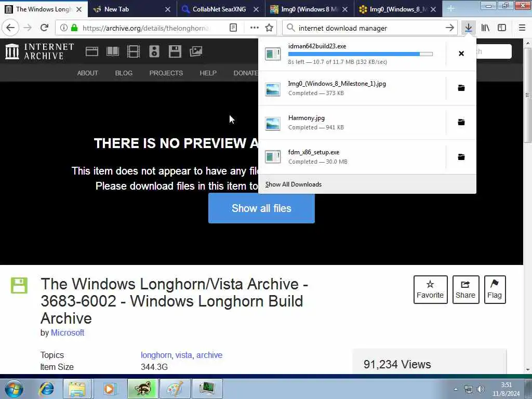Submit search with the go arrow
Screen dimensions: 532x399
[x=449, y=28]
